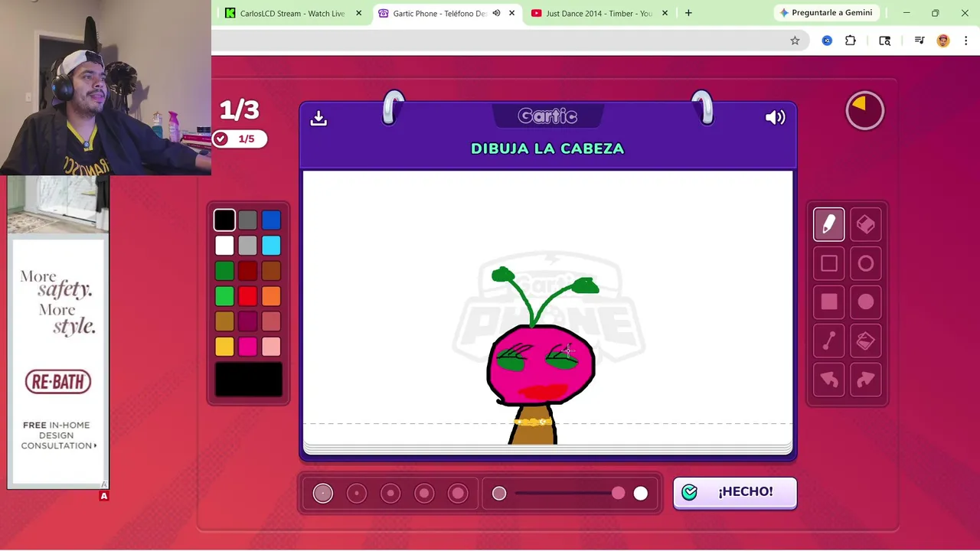Viewport: 980px width, 551px height.
Task: Click the ¡HECHO! done button
Action: (x=735, y=492)
